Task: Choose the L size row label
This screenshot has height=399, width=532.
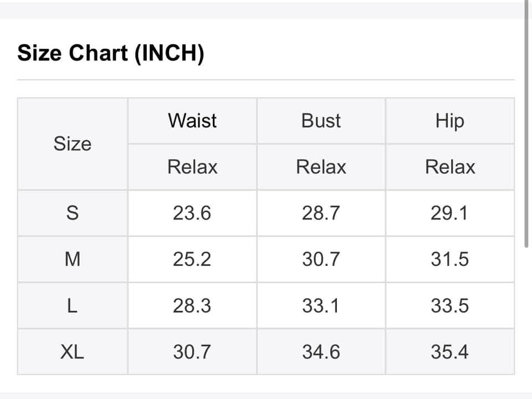Action: point(72,305)
